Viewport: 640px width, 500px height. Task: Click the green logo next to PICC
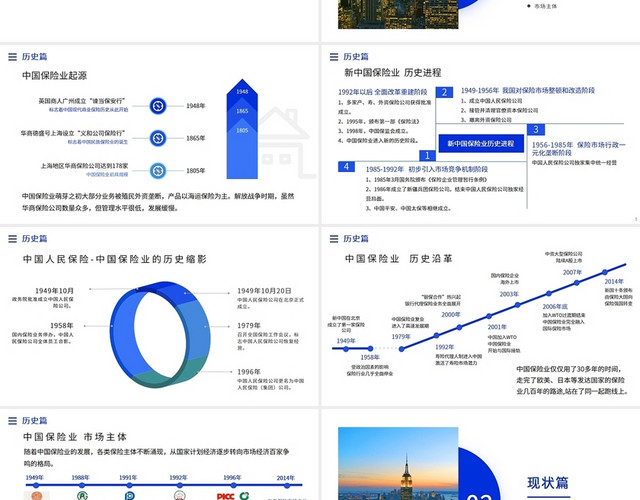[244, 496]
